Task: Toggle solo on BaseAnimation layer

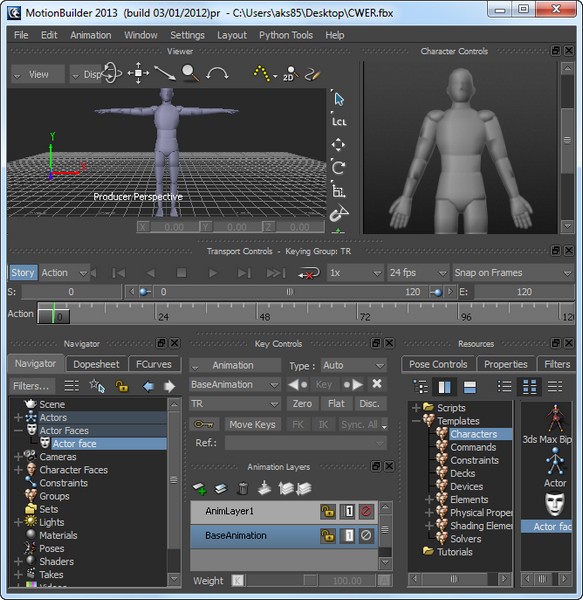Action: click(348, 535)
